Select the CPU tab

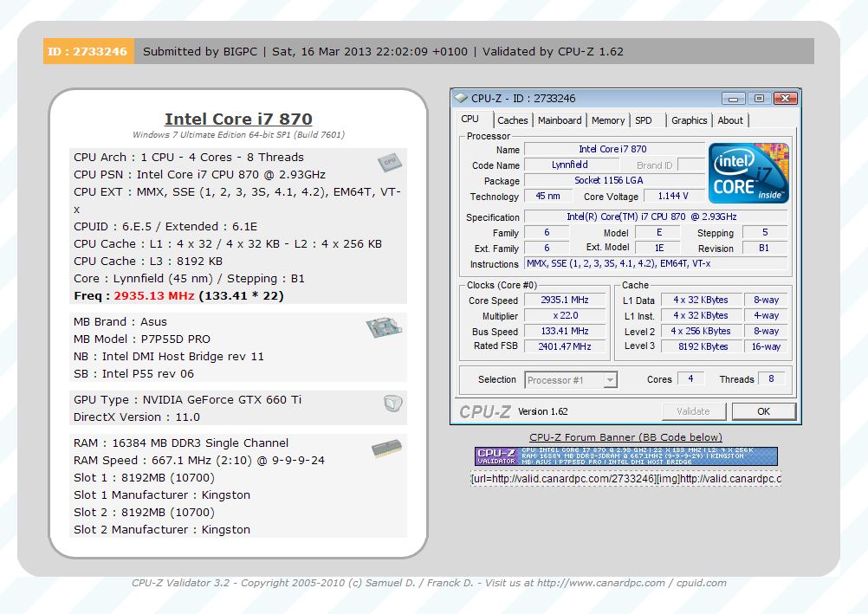(470, 119)
